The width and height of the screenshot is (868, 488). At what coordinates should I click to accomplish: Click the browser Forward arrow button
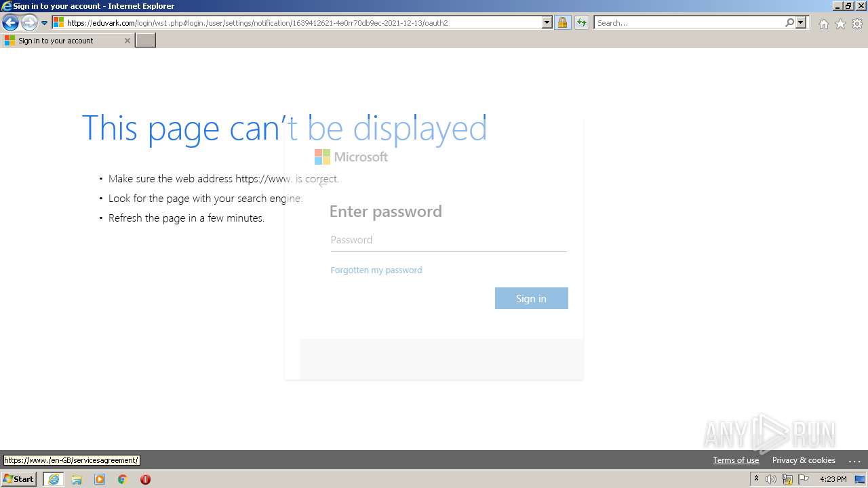29,23
